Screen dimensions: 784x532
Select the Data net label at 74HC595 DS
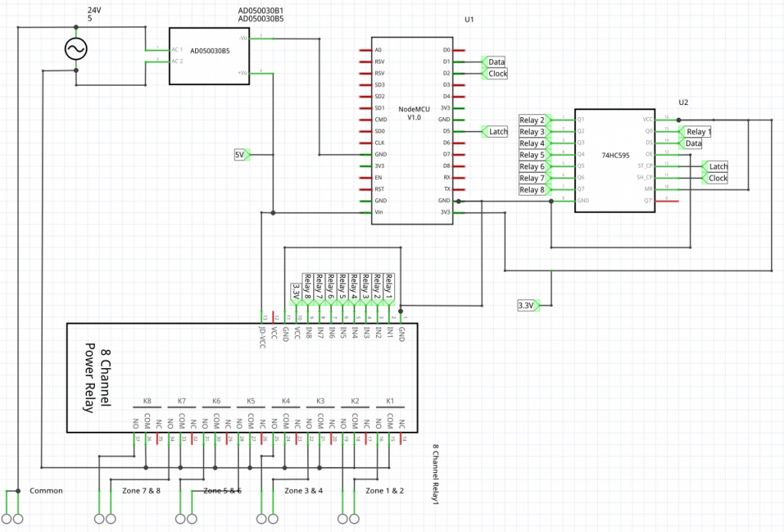tap(690, 143)
